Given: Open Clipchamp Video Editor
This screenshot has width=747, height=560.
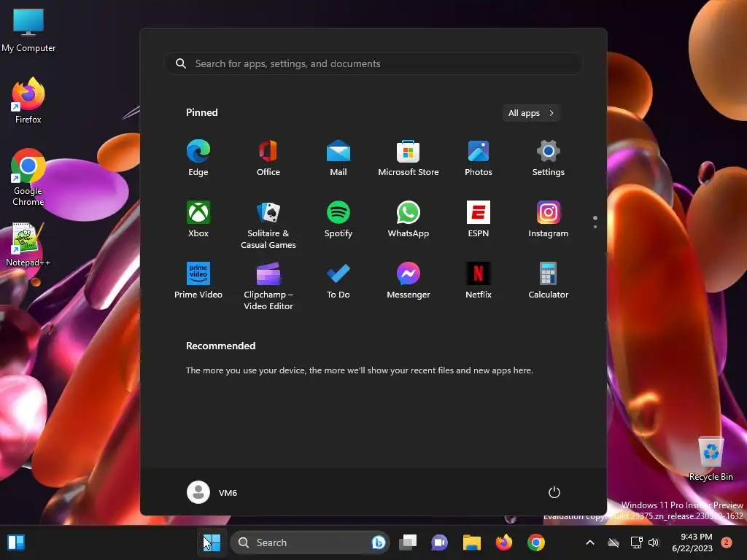Looking at the screenshot, I should click(268, 286).
